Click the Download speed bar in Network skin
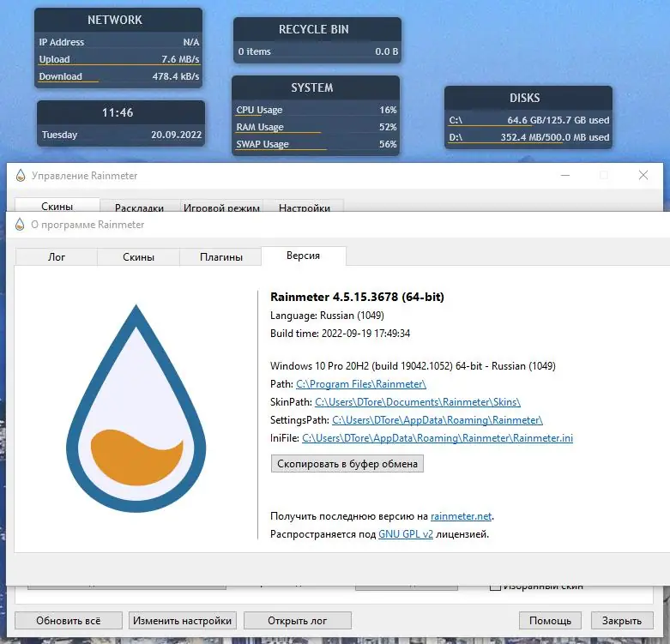670x644 pixels. 118,76
